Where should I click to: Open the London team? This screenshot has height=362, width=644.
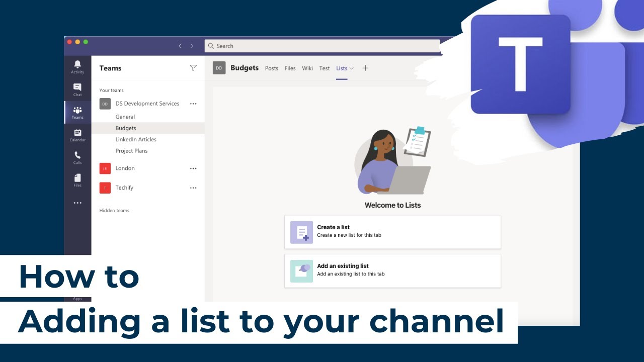coord(125,168)
